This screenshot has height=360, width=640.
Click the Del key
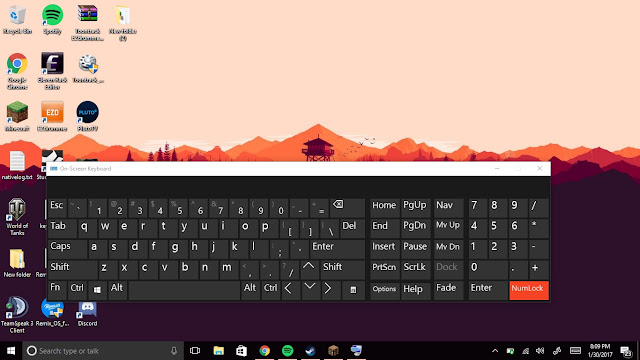point(352,228)
